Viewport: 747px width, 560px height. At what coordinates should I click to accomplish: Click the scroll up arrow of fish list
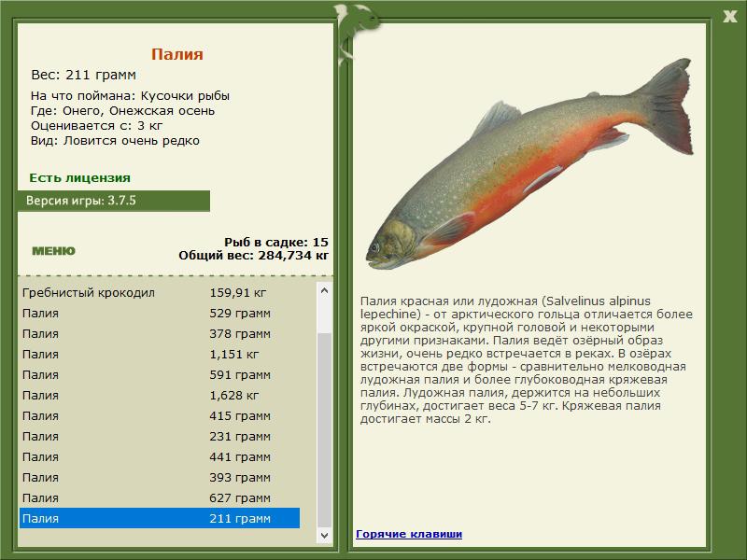pos(324,290)
